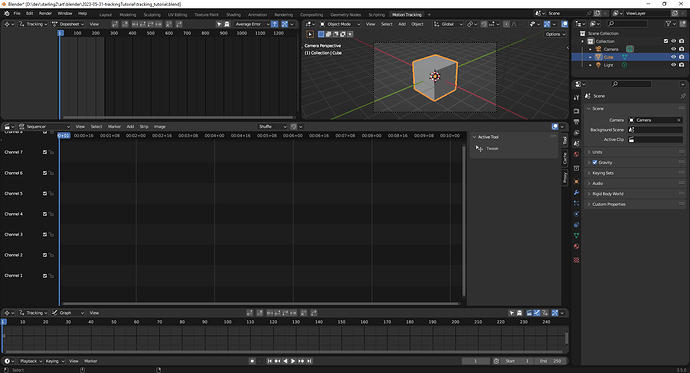Image resolution: width=690 pixels, height=373 pixels.
Task: Open the Tool properties tab
Action: pos(576,98)
